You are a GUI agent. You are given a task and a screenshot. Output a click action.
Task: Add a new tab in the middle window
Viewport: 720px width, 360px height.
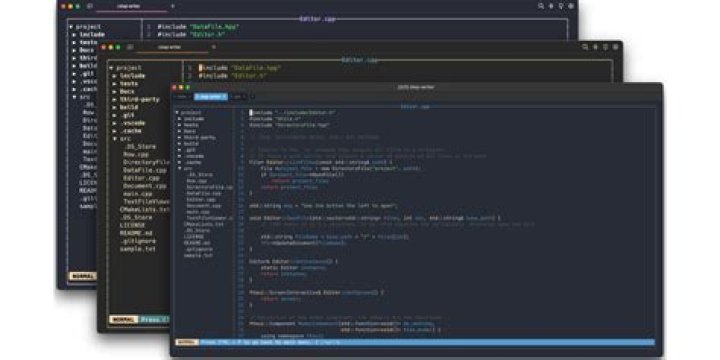pos(214,47)
